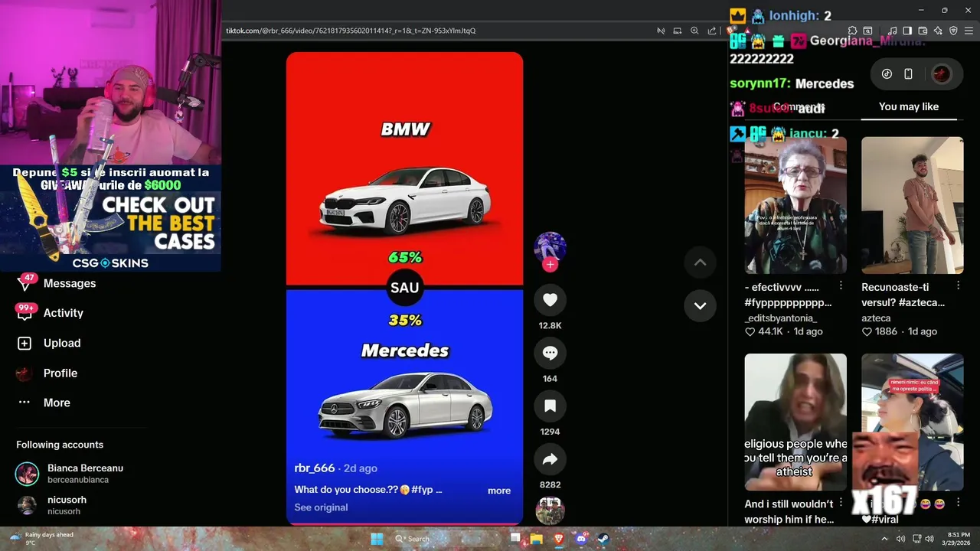980x551 pixels.
Task: Open File Explorer from taskbar
Action: point(536,539)
